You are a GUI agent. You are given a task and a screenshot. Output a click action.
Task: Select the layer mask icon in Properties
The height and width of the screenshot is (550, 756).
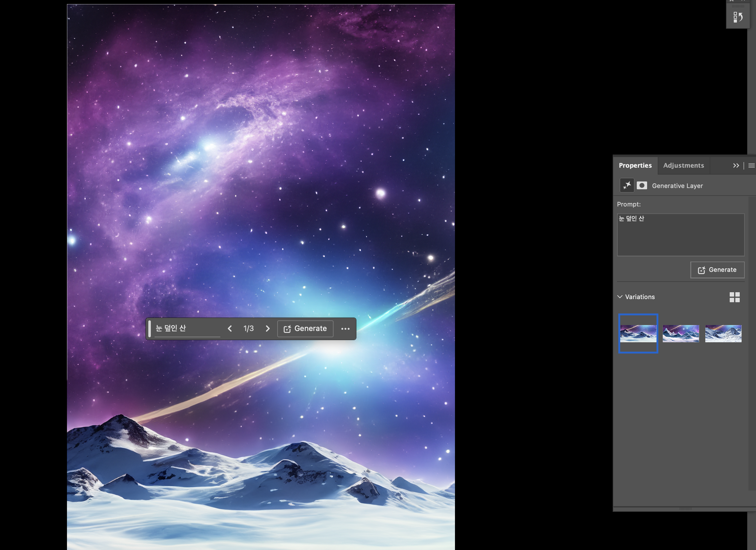(642, 185)
